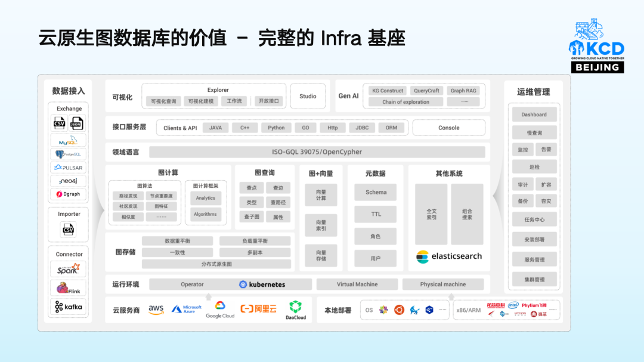Screen dimensions: 644x362
Task: Click the 工作流 tag
Action: (x=234, y=101)
